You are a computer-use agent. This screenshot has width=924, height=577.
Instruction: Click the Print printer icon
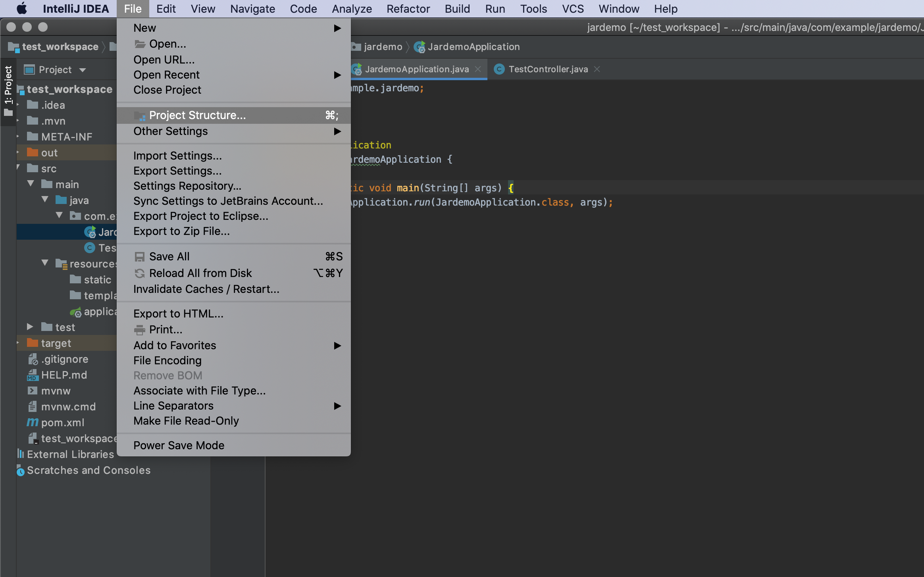[x=140, y=330]
